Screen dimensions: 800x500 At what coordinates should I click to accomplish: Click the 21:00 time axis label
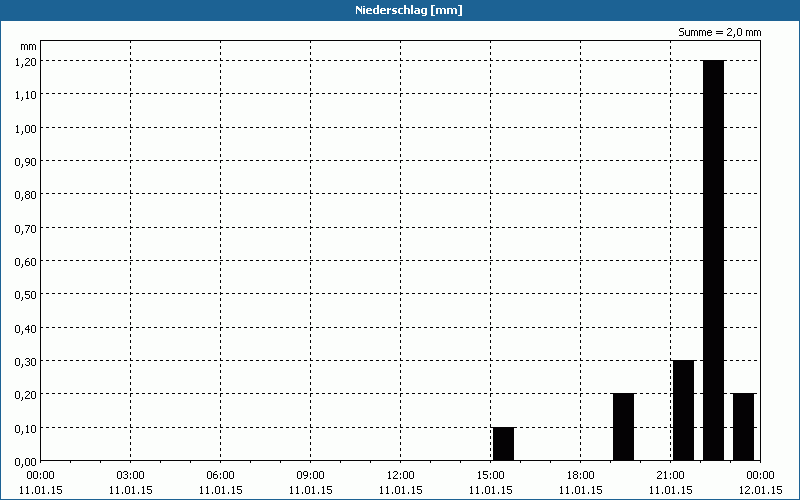click(x=670, y=476)
